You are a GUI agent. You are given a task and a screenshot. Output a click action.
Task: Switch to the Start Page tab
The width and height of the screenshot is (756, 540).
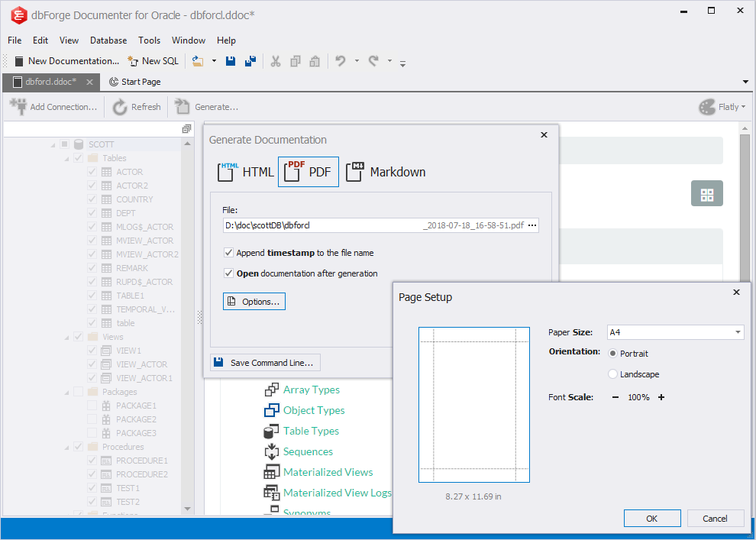point(135,82)
